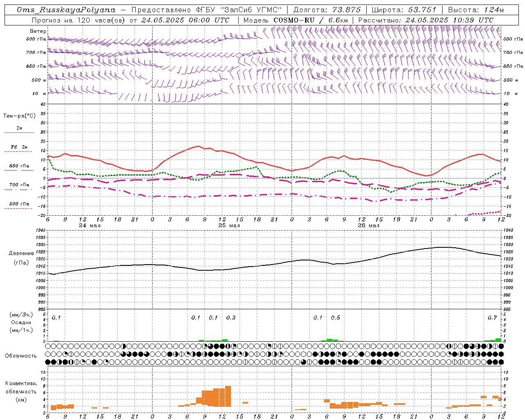Click the Осадки precipitation label
The width and height of the screenshot is (525, 420).
point(21,322)
